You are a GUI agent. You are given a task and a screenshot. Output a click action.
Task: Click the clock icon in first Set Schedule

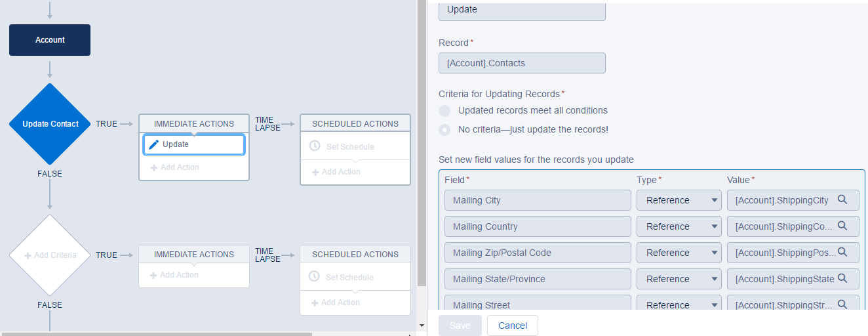(315, 146)
